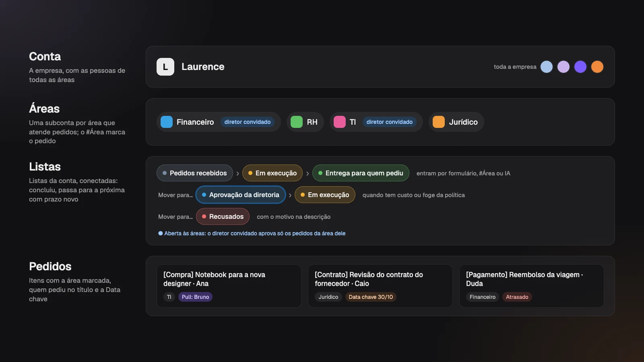Click the "Data chave 30/10" tag
This screenshot has width=644, height=362.
(x=371, y=297)
